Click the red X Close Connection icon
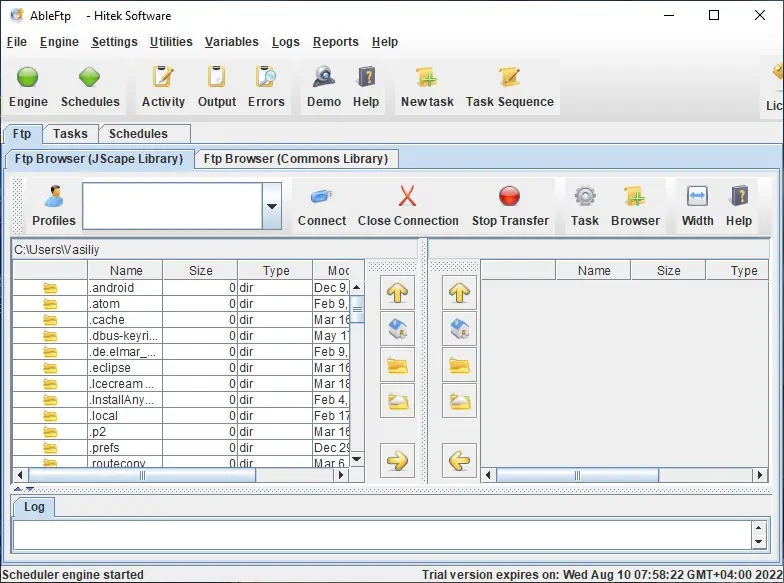784x583 pixels. (408, 196)
